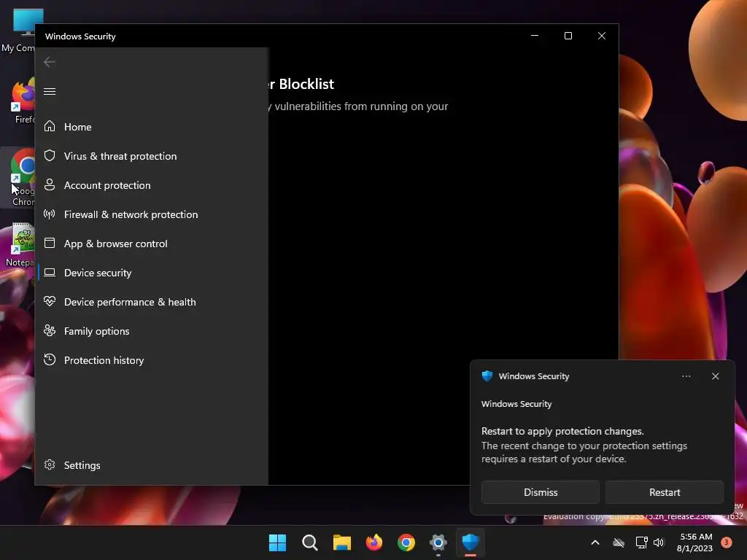Click the volume speaker tray icon

click(659, 542)
